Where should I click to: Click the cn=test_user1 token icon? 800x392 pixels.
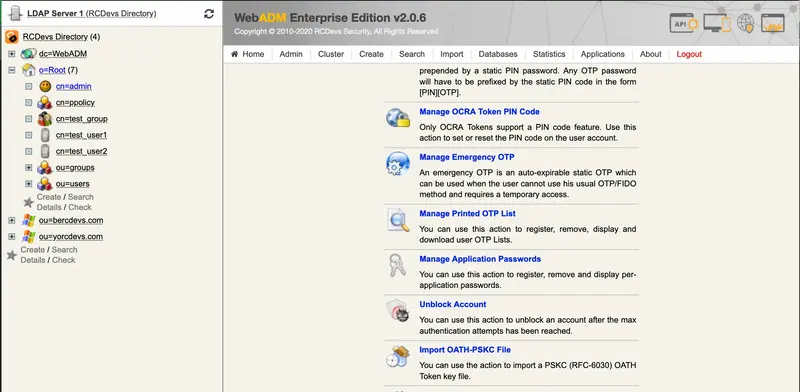click(x=45, y=135)
